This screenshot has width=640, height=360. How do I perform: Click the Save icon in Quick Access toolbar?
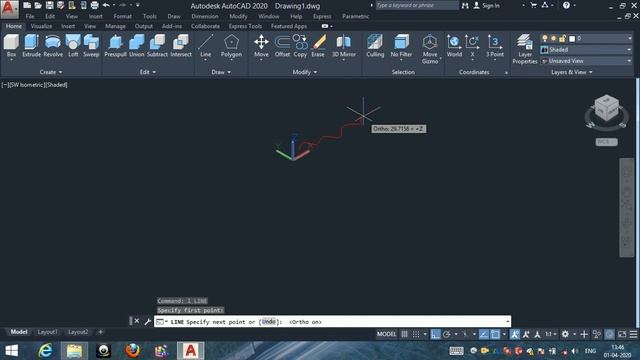coord(49,5)
